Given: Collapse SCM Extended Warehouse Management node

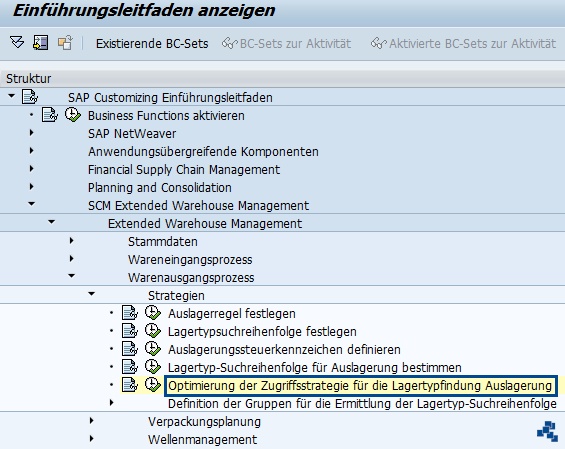Looking at the screenshot, I should 32,204.
